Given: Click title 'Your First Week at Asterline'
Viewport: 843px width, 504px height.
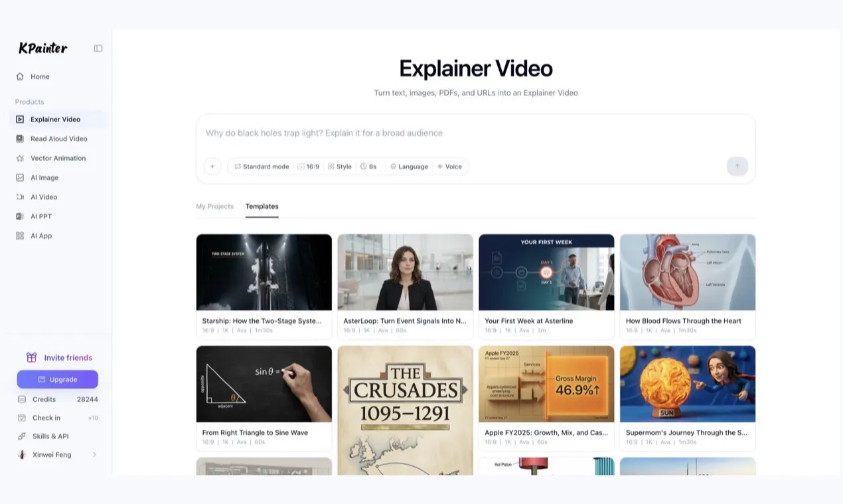Looking at the screenshot, I should (529, 321).
